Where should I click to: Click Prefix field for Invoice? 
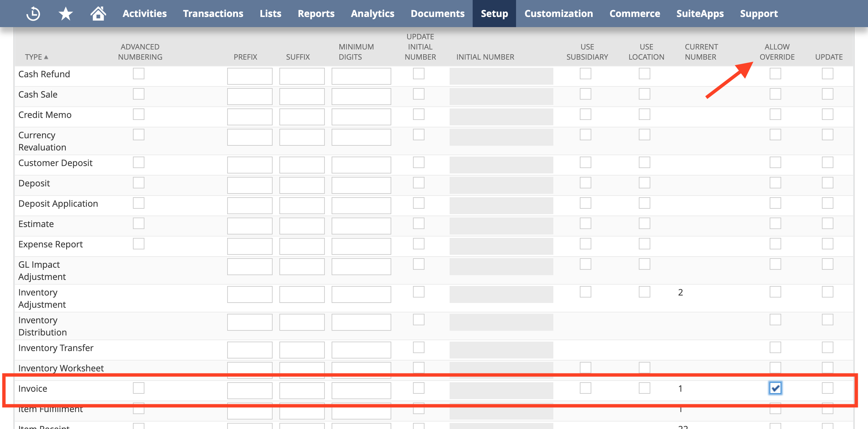click(x=250, y=391)
